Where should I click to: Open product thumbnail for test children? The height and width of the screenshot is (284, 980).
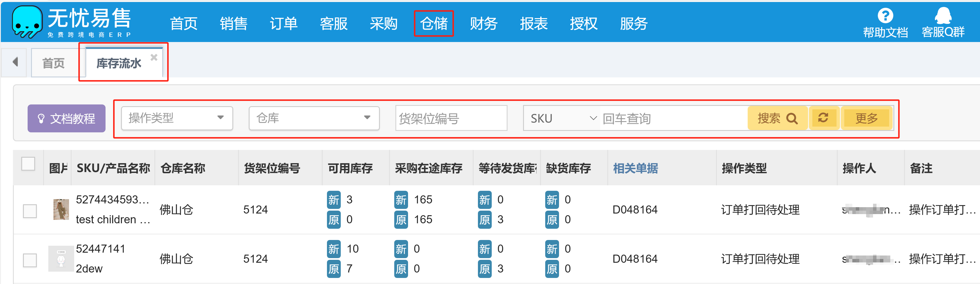pos(61,209)
